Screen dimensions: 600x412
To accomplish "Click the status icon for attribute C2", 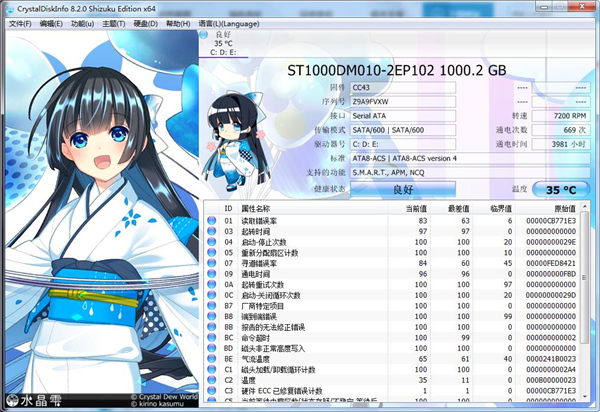I will pos(212,380).
